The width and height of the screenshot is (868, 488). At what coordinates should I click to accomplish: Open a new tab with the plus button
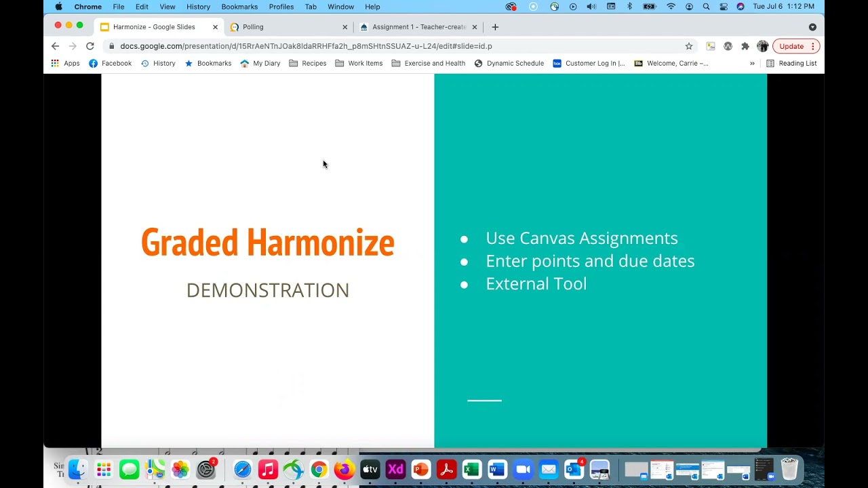pos(495,27)
